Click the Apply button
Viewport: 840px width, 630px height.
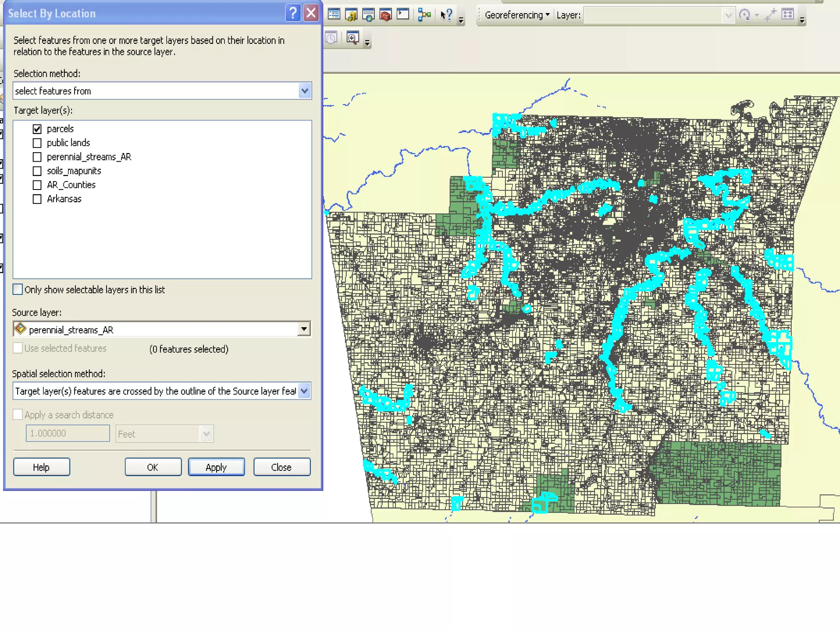(216, 467)
